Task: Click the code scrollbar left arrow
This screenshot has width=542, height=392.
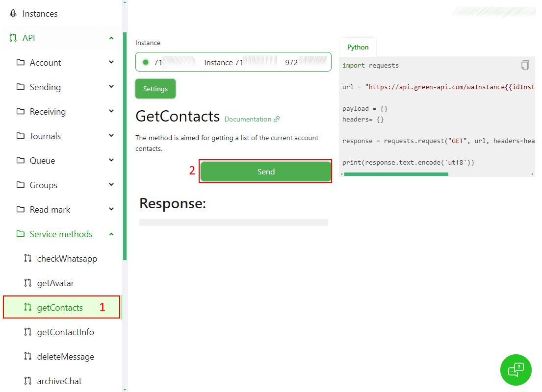Action: pyautogui.click(x=341, y=174)
